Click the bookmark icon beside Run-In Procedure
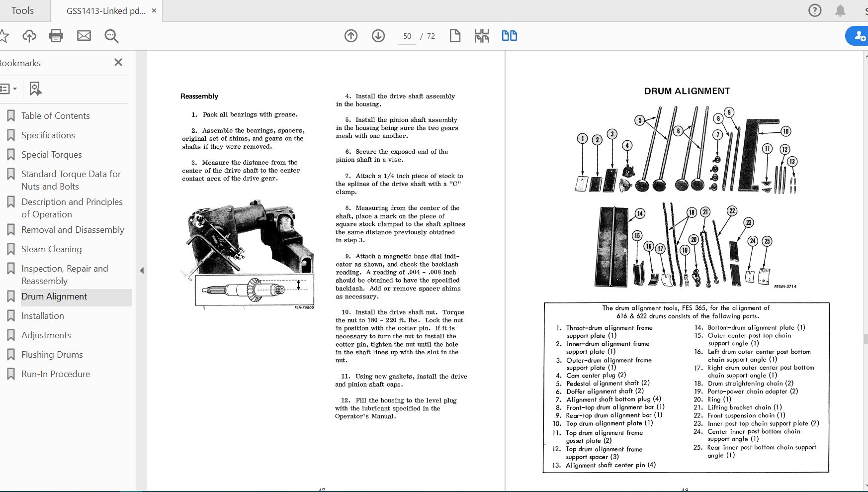Screen dimensions: 868x492 point(10,374)
